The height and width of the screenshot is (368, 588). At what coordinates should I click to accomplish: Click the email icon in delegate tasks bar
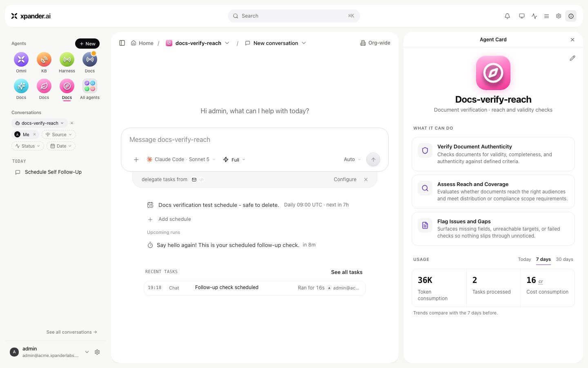click(x=194, y=180)
